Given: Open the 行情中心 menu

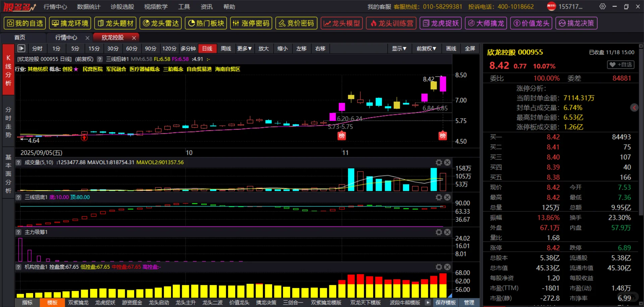Looking at the screenshot, I should tap(55, 7).
